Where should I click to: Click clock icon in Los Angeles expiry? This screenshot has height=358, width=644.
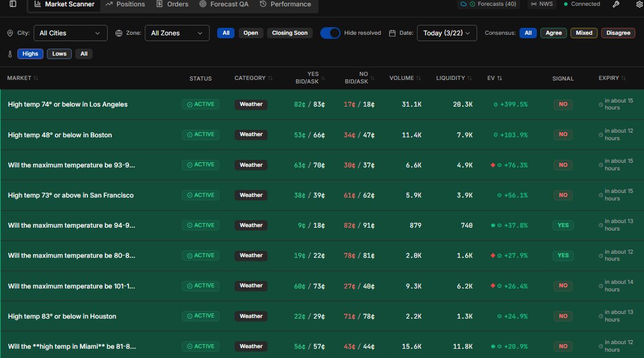coord(601,105)
